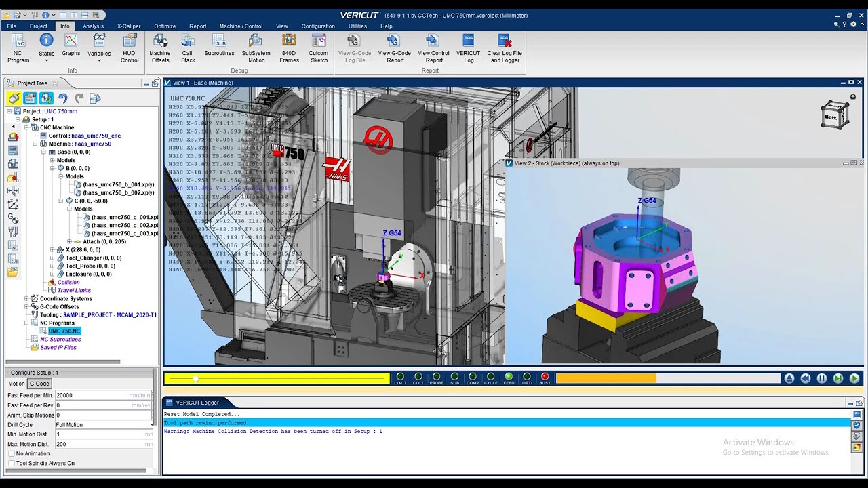The width and height of the screenshot is (868, 488).
Task: Enable the No Animation checkbox
Action: (x=12, y=453)
